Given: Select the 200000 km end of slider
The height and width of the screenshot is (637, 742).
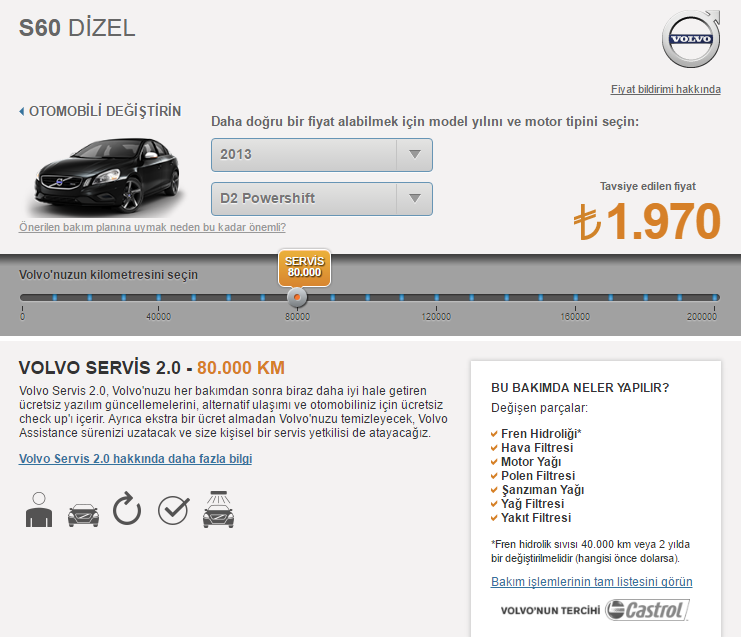Looking at the screenshot, I should [x=715, y=298].
